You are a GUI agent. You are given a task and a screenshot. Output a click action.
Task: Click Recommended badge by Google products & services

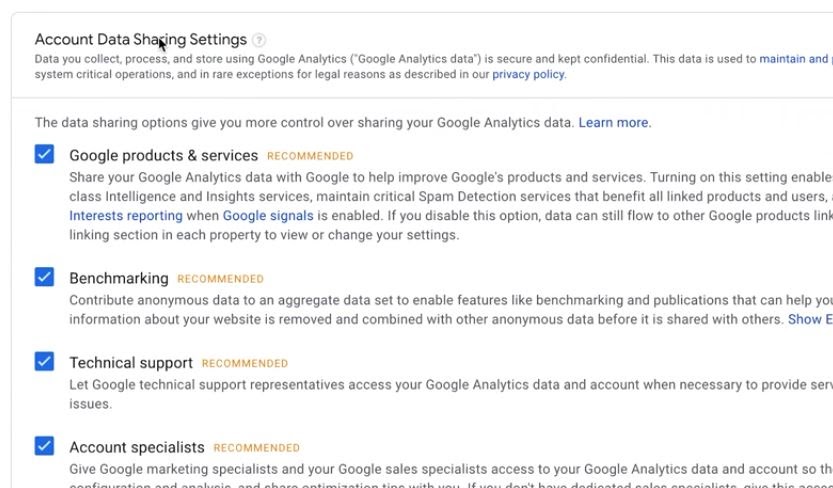pyautogui.click(x=310, y=156)
